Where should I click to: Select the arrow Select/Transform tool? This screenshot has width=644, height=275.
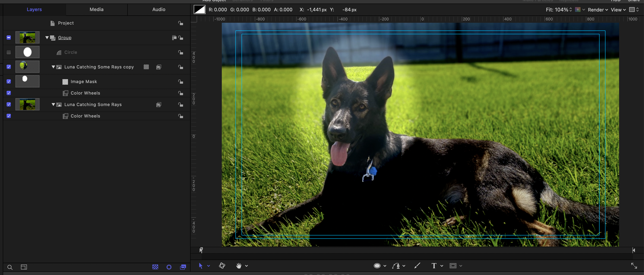pos(200,266)
